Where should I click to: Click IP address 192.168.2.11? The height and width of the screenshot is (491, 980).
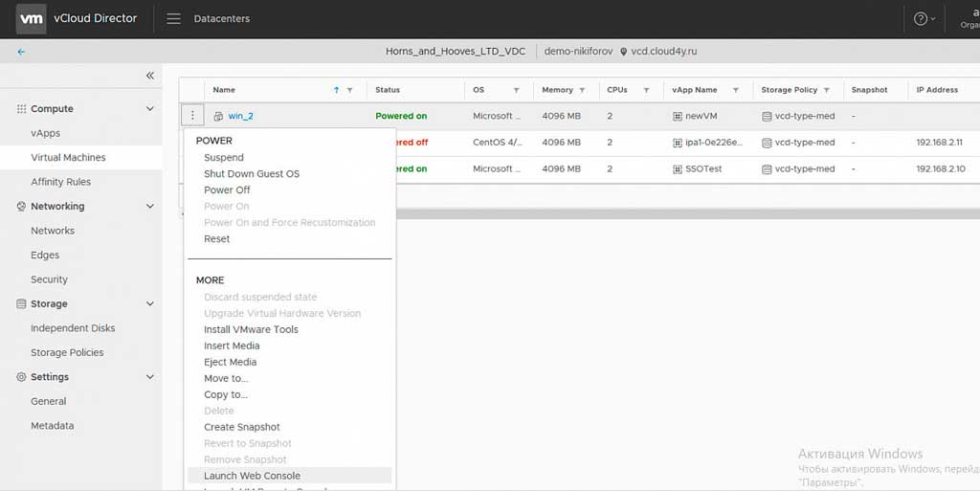940,143
